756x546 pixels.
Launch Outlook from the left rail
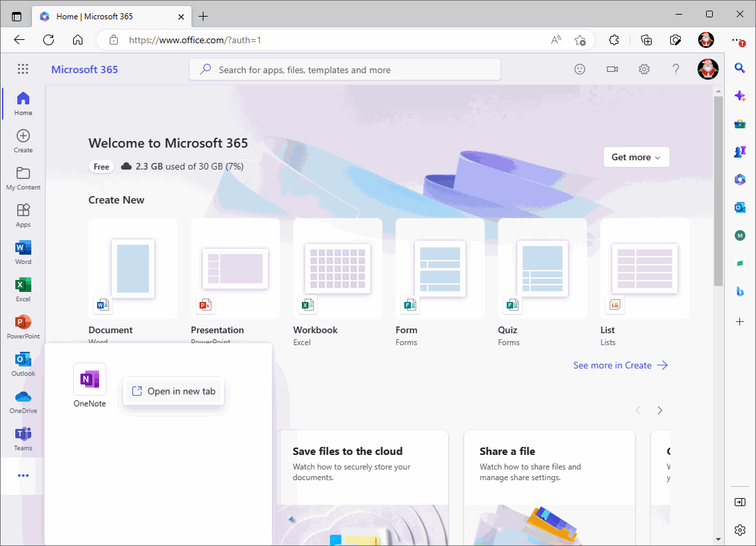tap(23, 364)
